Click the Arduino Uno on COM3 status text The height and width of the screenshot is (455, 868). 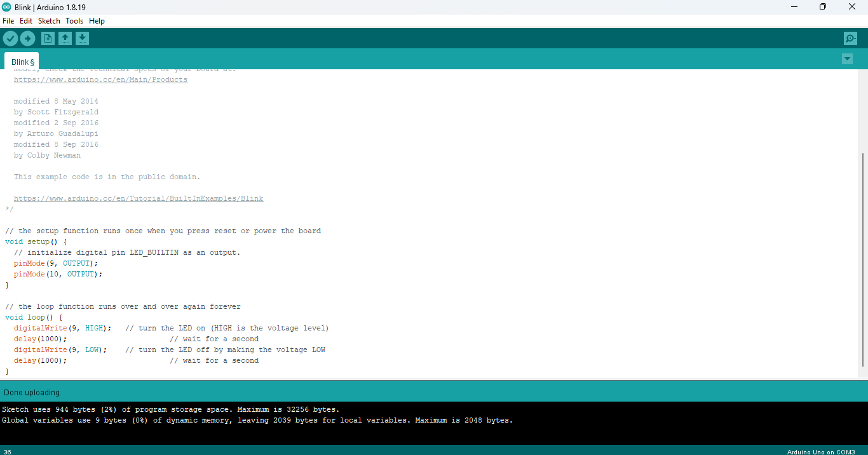(x=823, y=452)
